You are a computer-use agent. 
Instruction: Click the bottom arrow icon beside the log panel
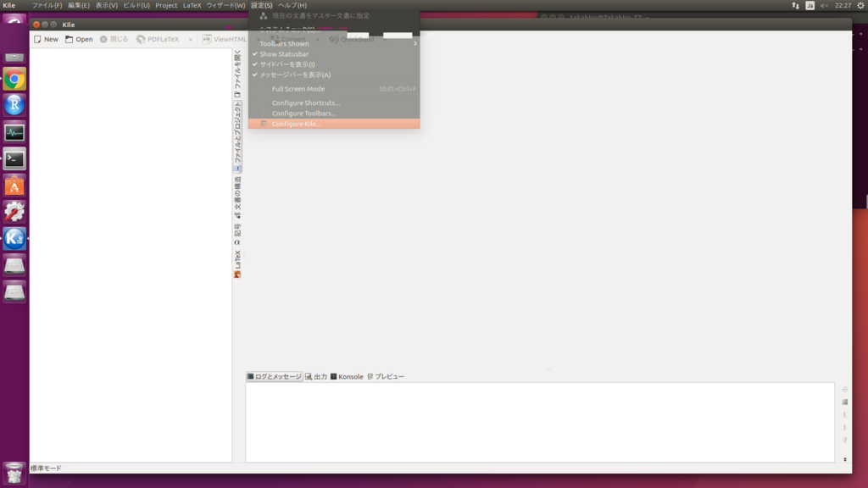click(x=845, y=459)
